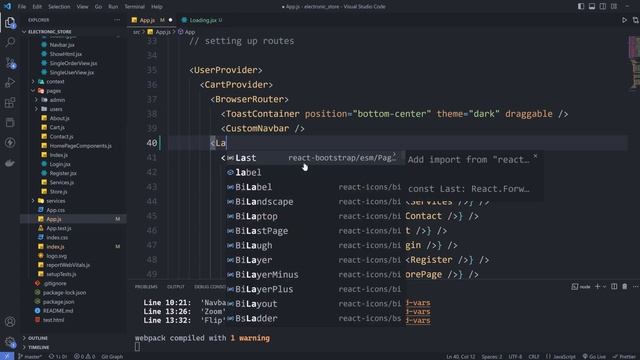
Task: Switch to the Problems panel tab
Action: (146, 287)
